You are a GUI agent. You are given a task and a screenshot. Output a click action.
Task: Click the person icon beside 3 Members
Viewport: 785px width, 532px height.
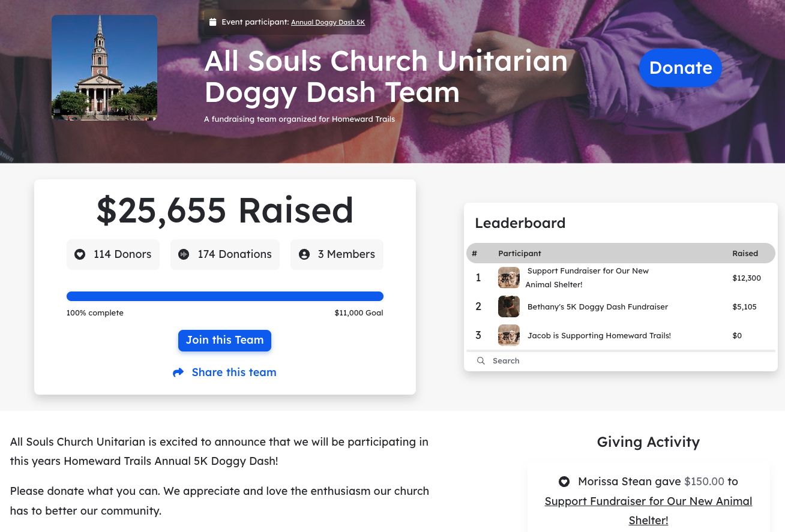[x=305, y=254]
